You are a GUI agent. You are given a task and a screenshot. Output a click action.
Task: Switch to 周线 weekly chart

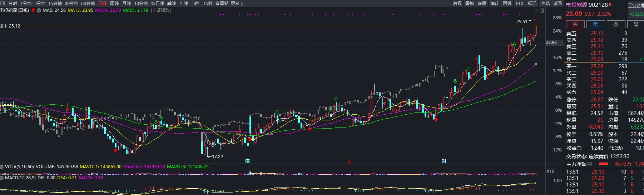coord(114,3)
